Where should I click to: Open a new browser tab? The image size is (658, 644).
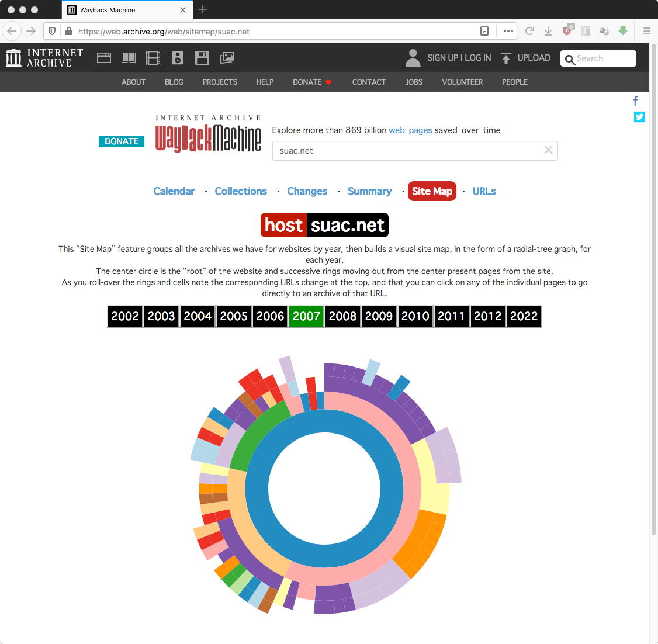[x=203, y=10]
